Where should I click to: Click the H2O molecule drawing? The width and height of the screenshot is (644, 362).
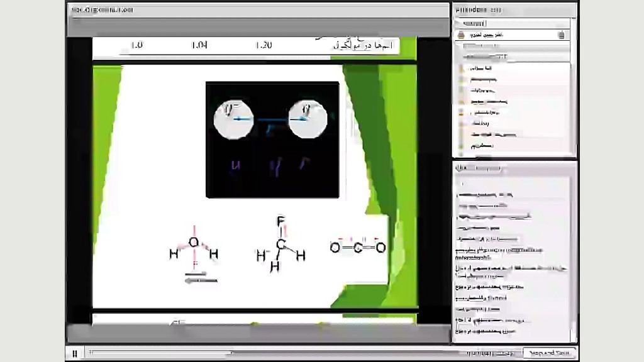[x=194, y=255]
